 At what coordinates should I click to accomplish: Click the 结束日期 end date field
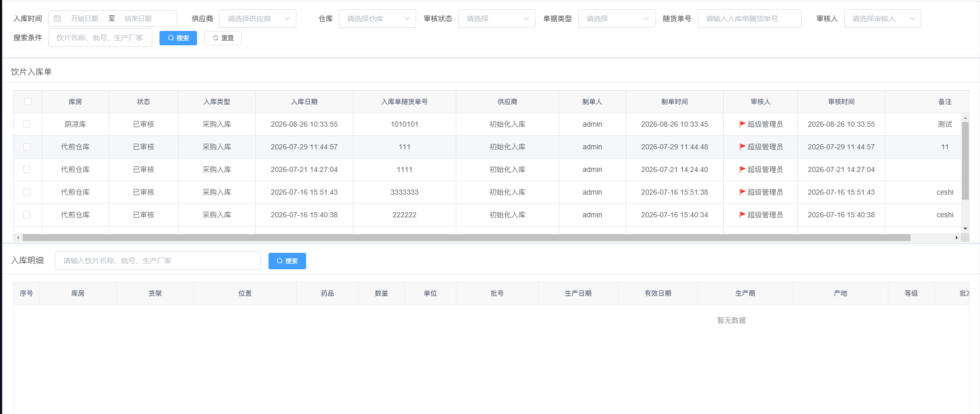(138, 19)
